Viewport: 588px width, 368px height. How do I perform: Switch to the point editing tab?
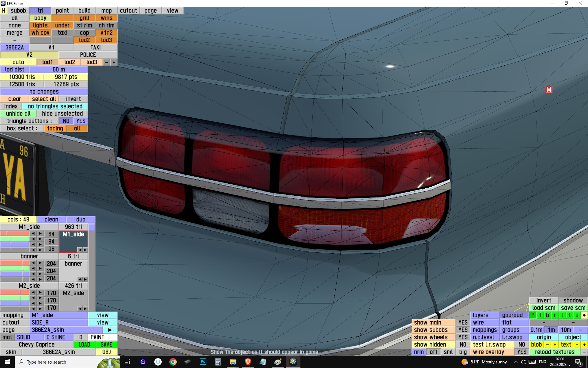point(62,10)
